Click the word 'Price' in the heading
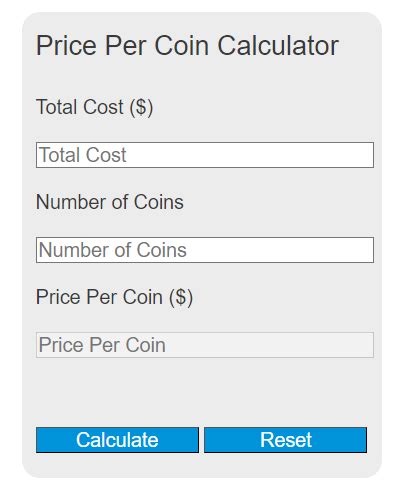The image size is (403, 489). 66,46
